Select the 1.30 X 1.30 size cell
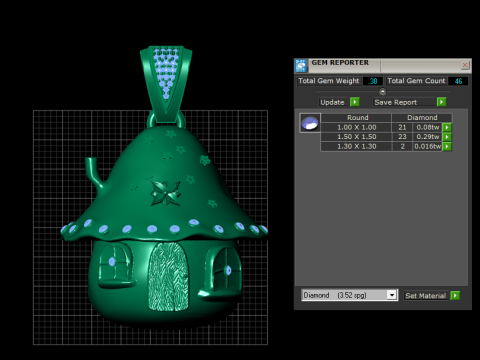Screen dimensions: 480x360 [356, 146]
